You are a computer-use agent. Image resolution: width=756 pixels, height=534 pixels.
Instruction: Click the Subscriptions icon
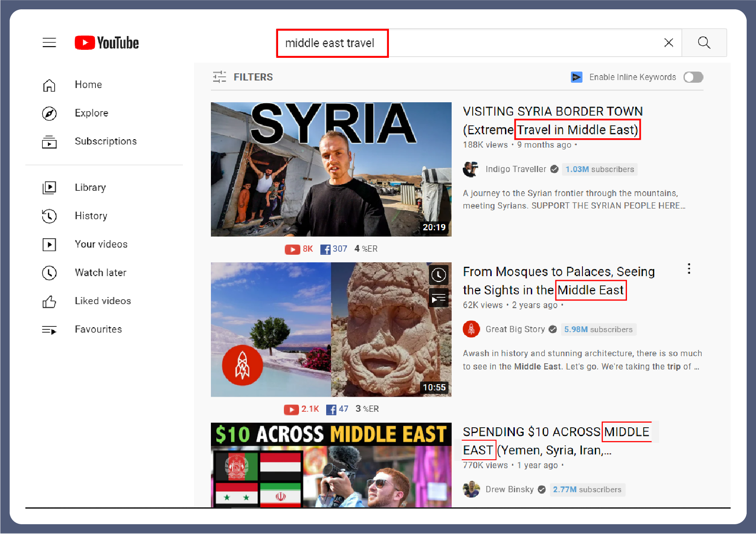[49, 142]
